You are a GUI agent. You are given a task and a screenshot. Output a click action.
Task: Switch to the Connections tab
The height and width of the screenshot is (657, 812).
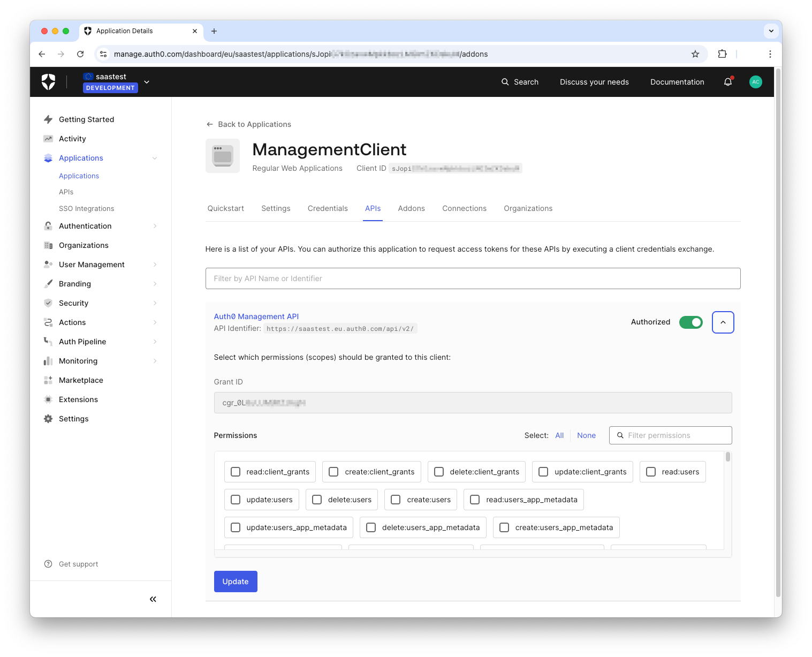tap(464, 208)
